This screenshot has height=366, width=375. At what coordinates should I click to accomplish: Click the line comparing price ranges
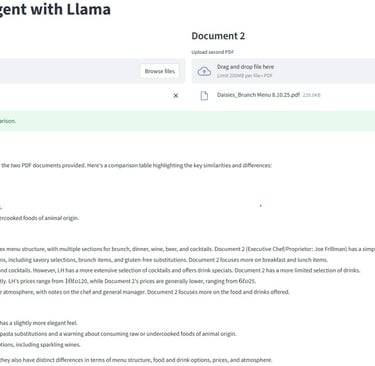[128, 281]
